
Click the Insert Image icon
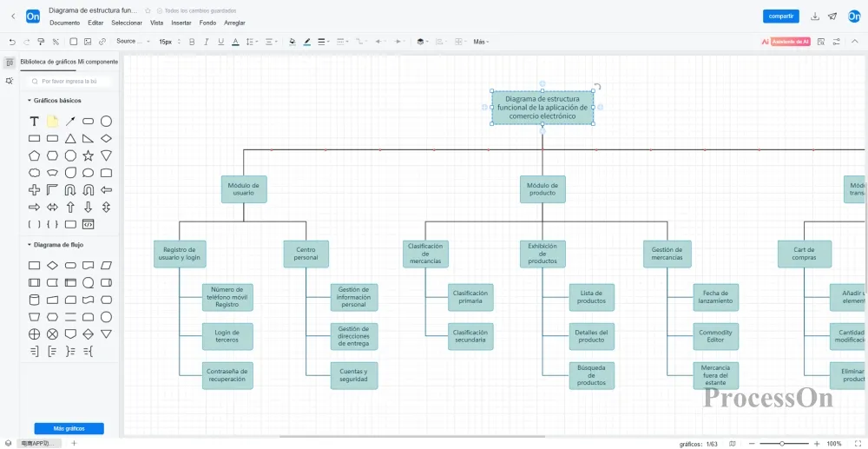point(88,41)
